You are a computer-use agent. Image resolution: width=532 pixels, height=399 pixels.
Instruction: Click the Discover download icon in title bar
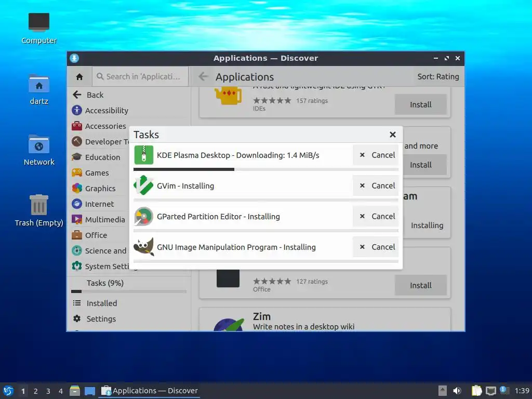click(74, 58)
